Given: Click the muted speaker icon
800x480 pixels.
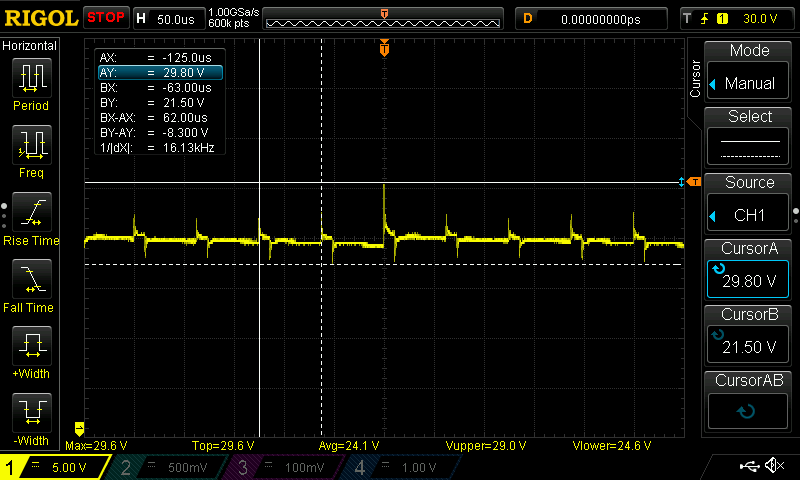Looking at the screenshot, I should [x=773, y=466].
